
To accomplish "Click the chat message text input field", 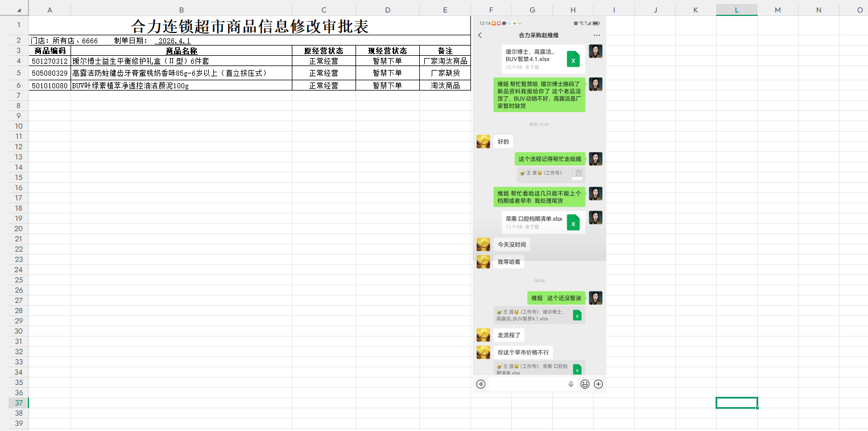I will pos(529,384).
